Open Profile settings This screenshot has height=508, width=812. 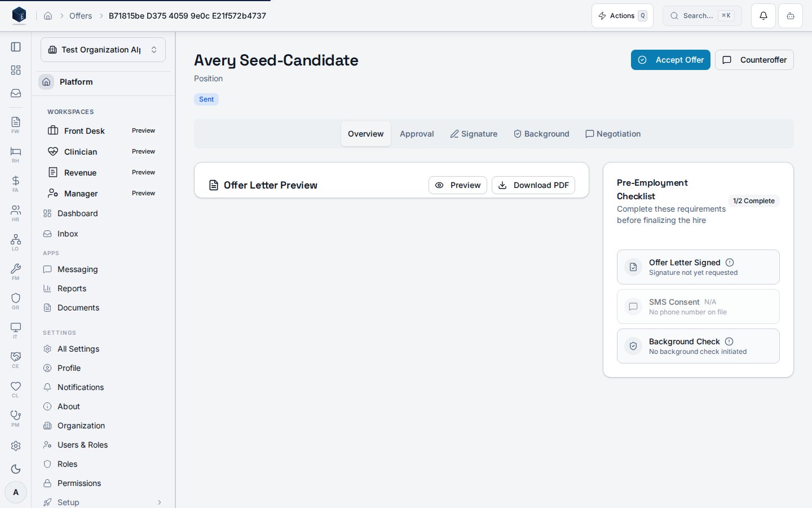[x=102, y=368]
